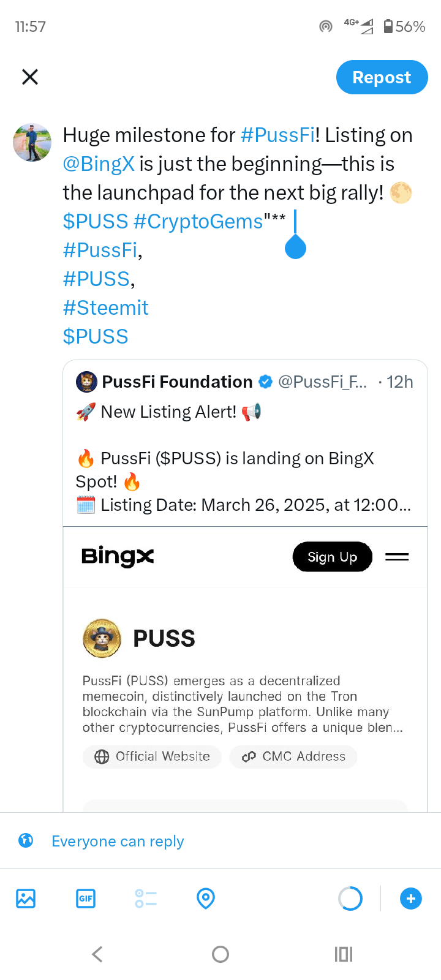Tap the Repost button
Viewport: 441px width, 980px height.
pyautogui.click(x=382, y=77)
